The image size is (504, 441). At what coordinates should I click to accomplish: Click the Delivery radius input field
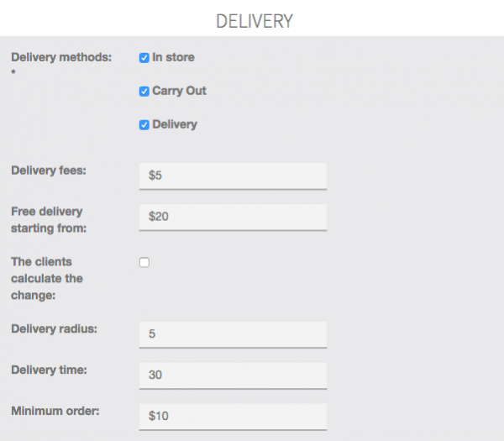tap(233, 333)
